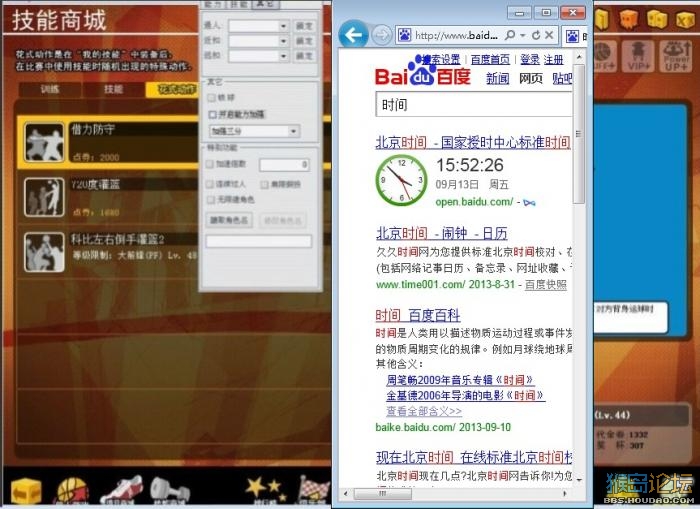Click the stop X icon in the address bar
The height and width of the screenshot is (509, 700).
click(549, 35)
